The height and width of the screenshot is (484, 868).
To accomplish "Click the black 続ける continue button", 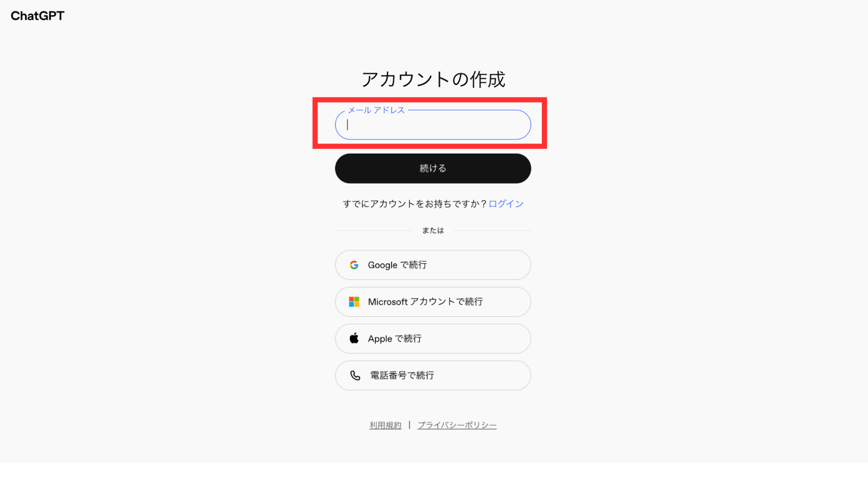I will 433,169.
